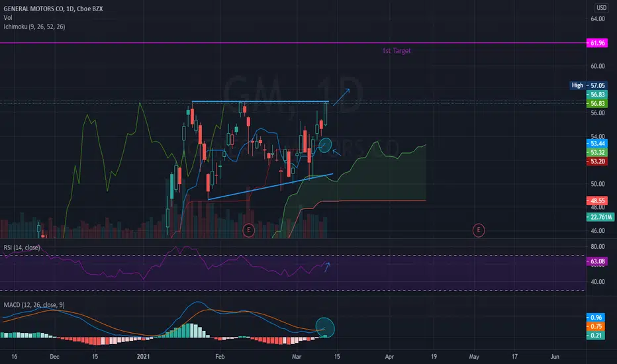Select the MACD (12, 26, close, 9) legend
Viewport: 617px width, 364px height.
[34, 305]
